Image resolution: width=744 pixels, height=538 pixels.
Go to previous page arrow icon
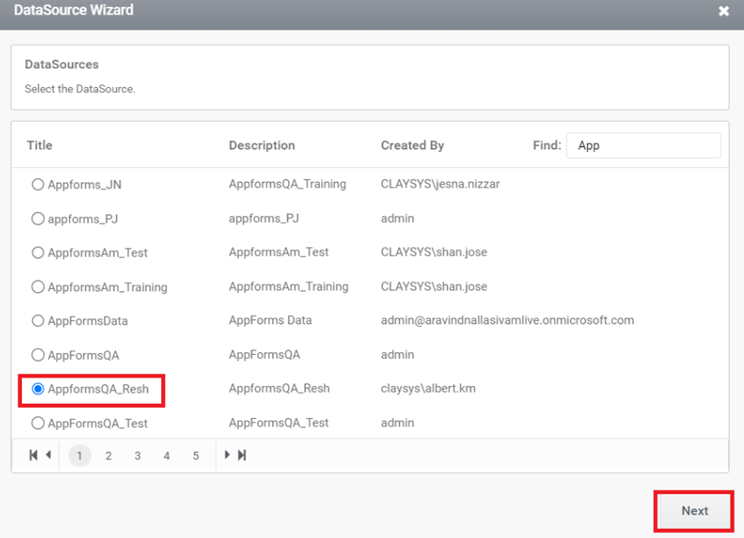pyautogui.click(x=48, y=455)
